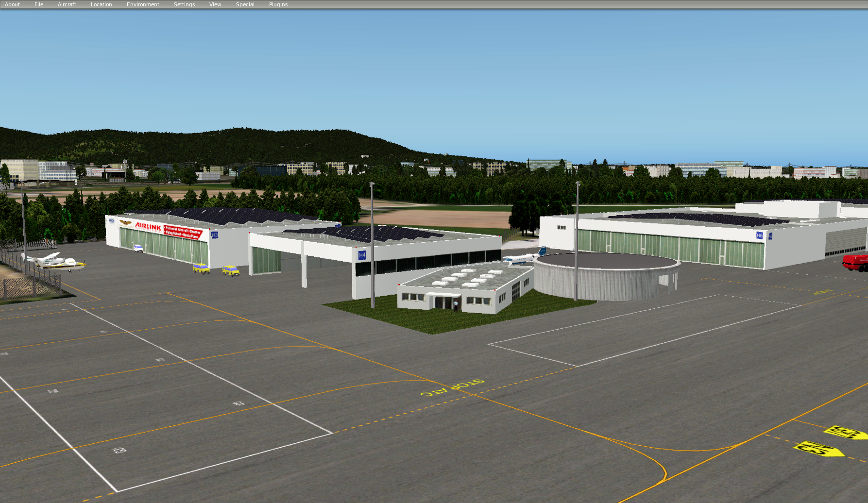Screen dimensions: 868x503
Task: Expand the Environment menu
Action: (143, 4)
